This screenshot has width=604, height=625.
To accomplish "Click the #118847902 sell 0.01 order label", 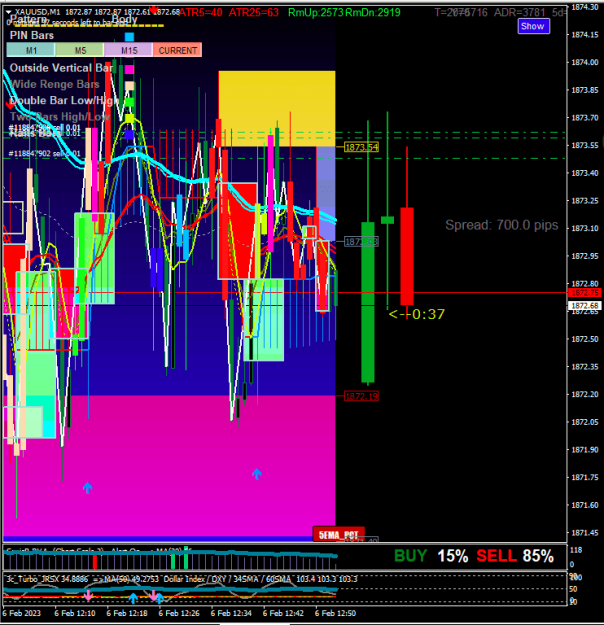I will click(x=44, y=153).
